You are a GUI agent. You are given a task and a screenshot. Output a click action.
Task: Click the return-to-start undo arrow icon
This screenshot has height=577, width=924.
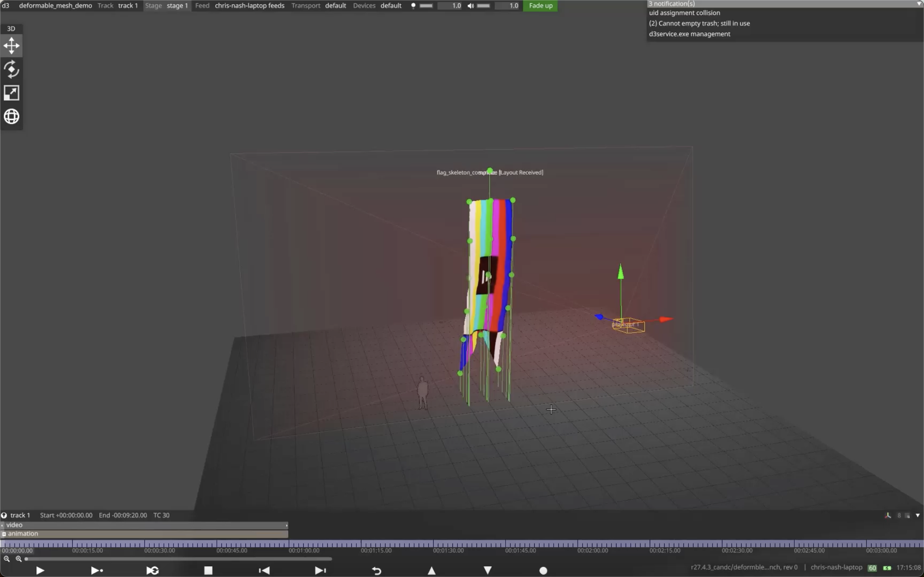click(377, 570)
